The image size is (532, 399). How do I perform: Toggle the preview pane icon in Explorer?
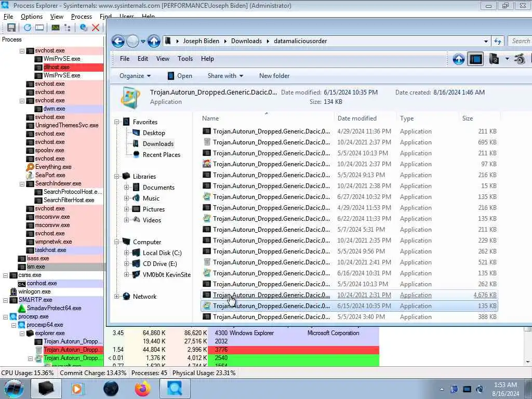pyautogui.click(x=475, y=59)
